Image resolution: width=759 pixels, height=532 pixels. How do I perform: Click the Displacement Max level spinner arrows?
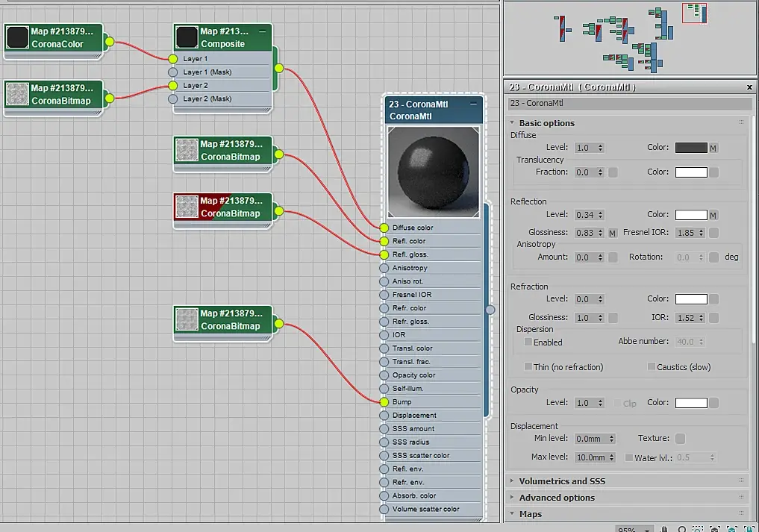tap(611, 457)
